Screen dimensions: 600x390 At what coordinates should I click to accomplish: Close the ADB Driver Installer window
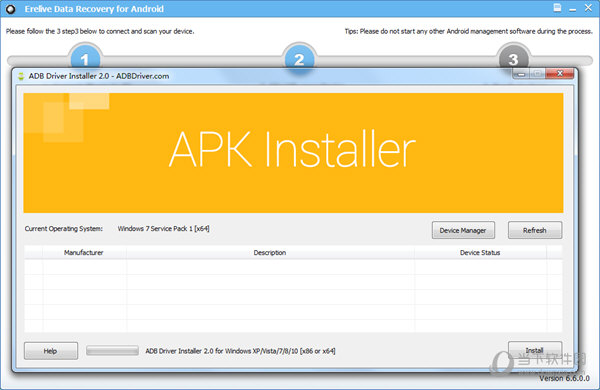point(559,73)
